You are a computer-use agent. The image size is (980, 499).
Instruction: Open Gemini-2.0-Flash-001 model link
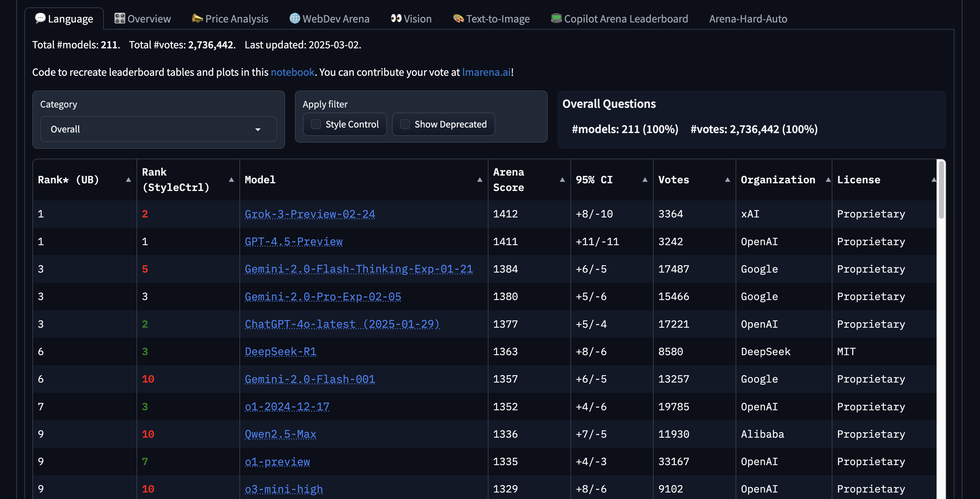click(310, 379)
